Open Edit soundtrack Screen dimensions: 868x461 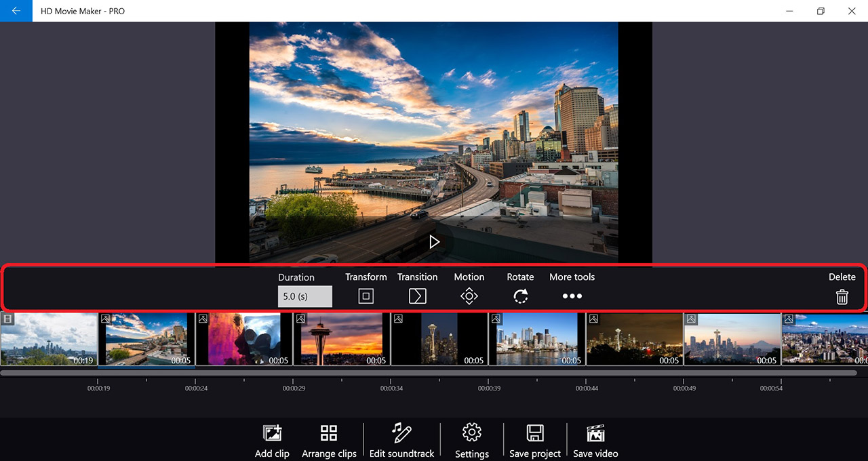(x=401, y=433)
